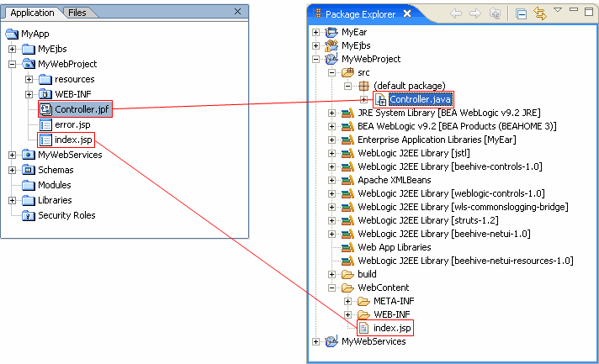Select WebLogic J2EE Library [wls-commonslogging-bridge]
599x364 pixels.
coord(463,207)
